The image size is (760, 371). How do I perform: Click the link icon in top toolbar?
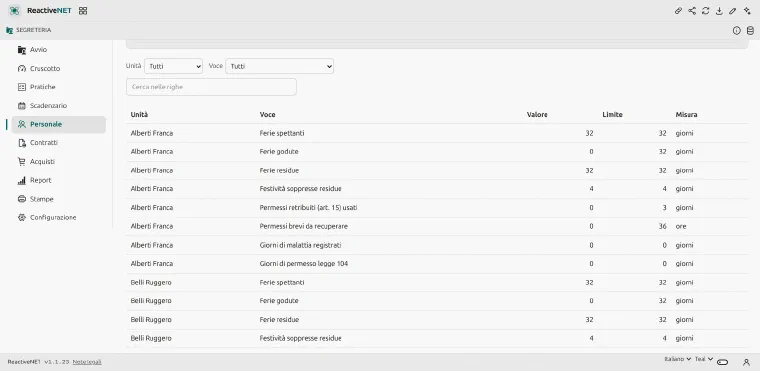tap(679, 11)
